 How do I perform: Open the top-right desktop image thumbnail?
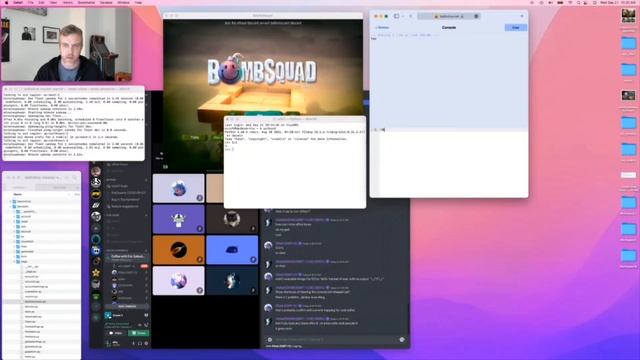pyautogui.click(x=628, y=16)
